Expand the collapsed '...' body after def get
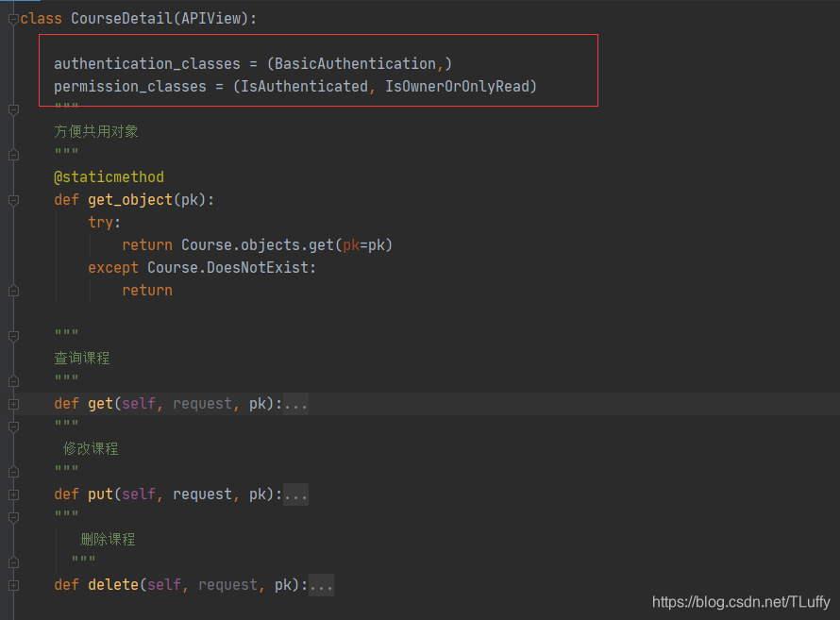The image size is (840, 620). tap(295, 404)
